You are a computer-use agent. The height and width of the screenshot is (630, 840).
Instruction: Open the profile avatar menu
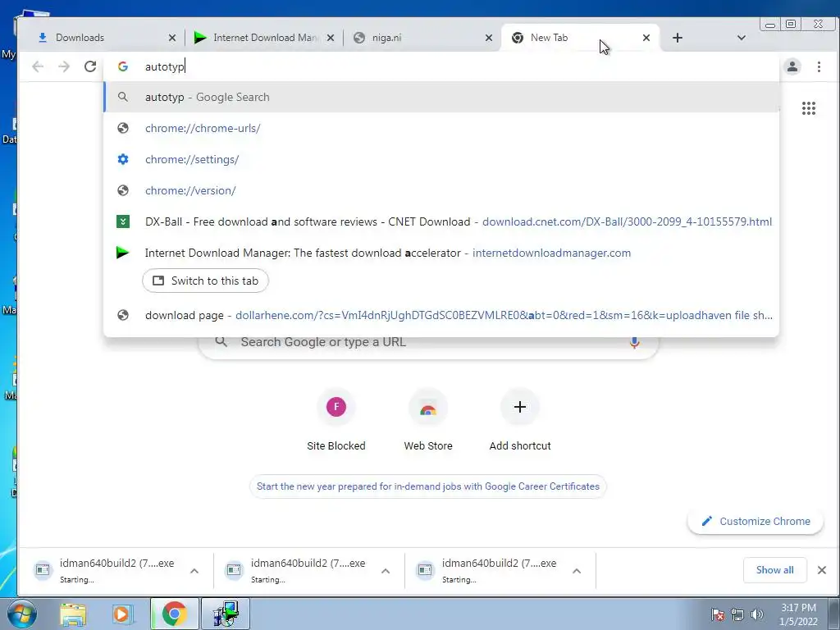792,66
